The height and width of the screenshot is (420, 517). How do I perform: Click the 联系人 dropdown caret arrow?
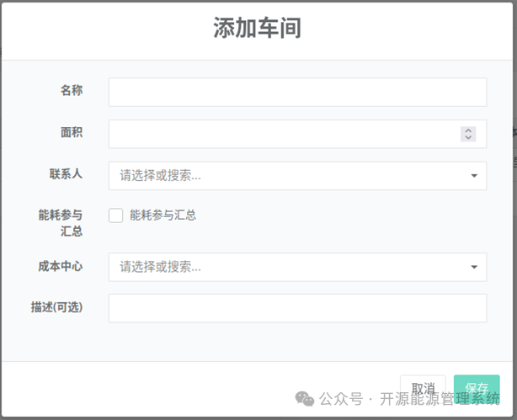tap(474, 176)
